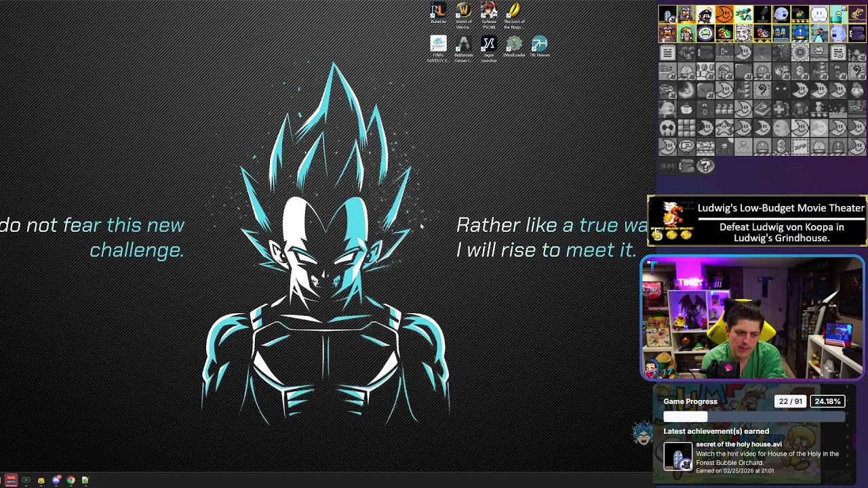
Task: Open The Lord of the Rings shortcut
Action: pos(514,15)
